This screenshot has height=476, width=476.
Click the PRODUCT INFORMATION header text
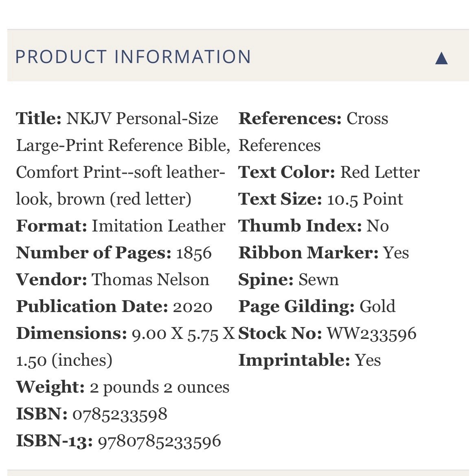(133, 57)
